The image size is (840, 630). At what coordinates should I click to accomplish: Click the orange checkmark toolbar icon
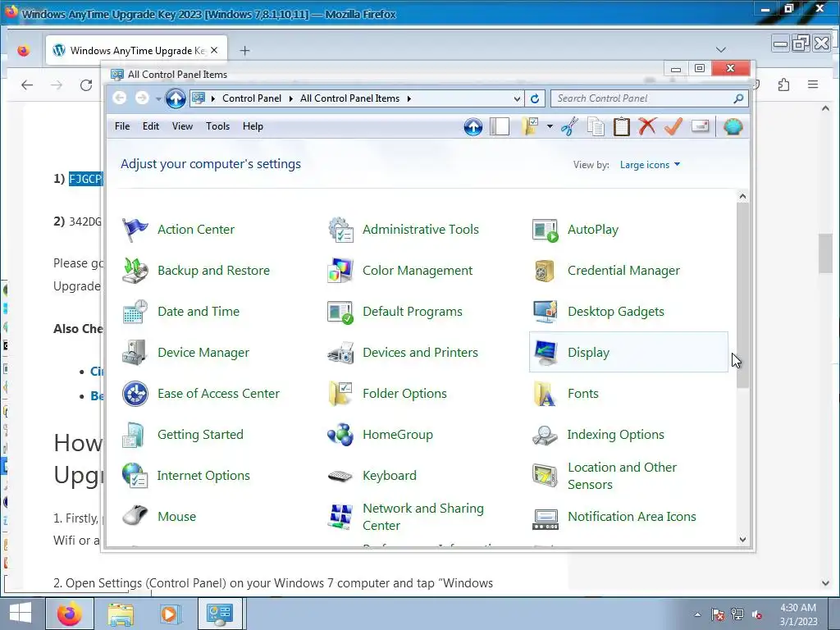point(673,127)
